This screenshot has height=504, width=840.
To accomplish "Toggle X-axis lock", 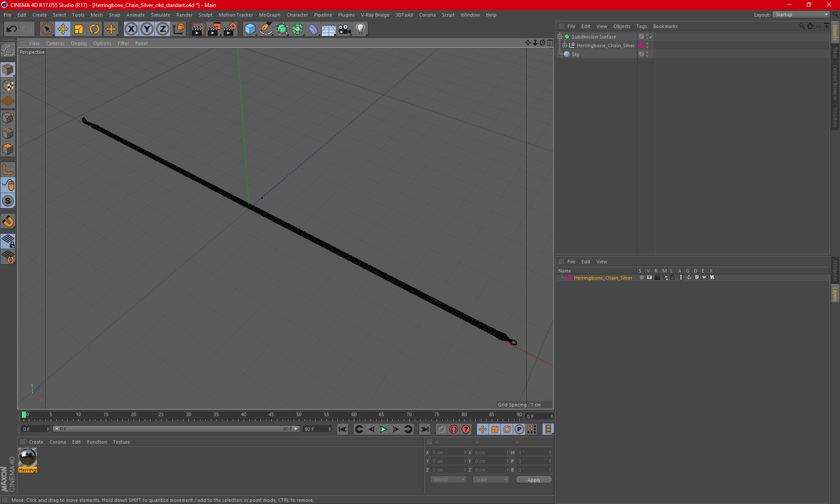I will click(x=131, y=29).
